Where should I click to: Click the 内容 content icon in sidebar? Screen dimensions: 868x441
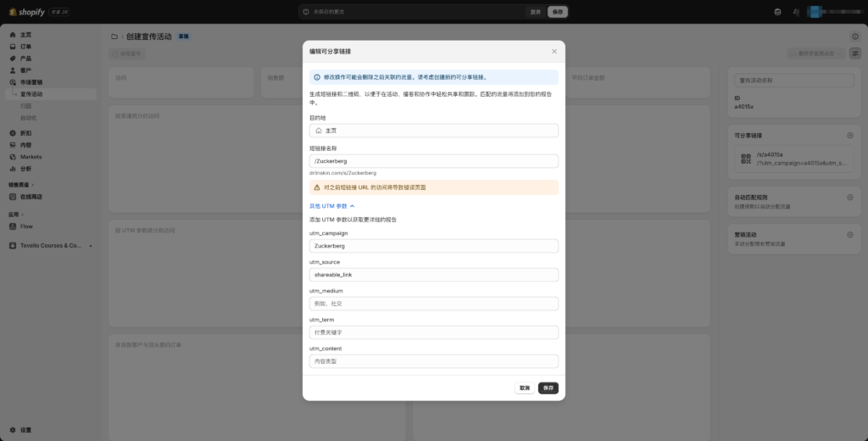click(x=13, y=145)
